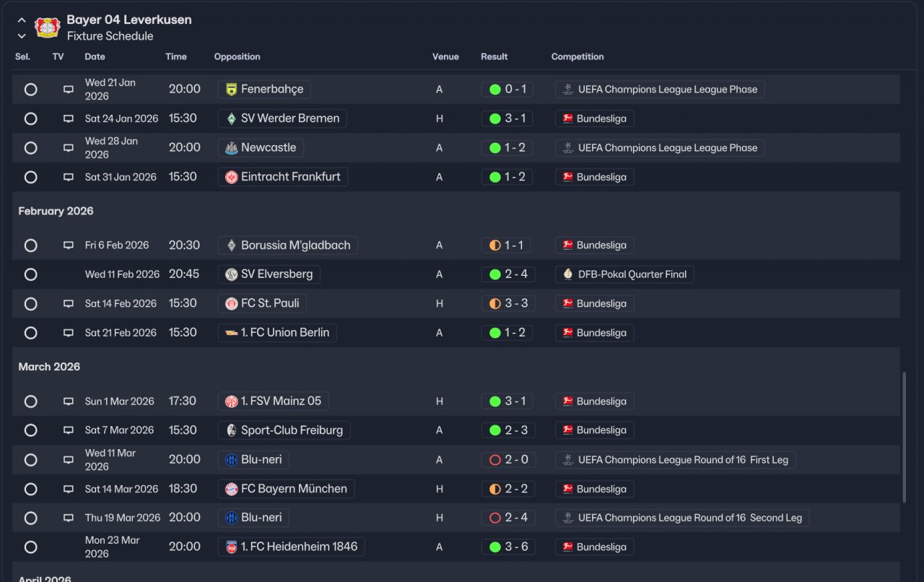The image size is (924, 582).
Task: Sort fixtures by the Opposition column header
Action: click(237, 56)
